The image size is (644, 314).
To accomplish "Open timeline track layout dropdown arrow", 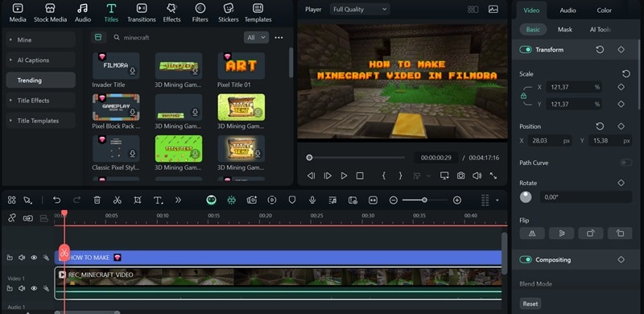I will click(x=497, y=200).
